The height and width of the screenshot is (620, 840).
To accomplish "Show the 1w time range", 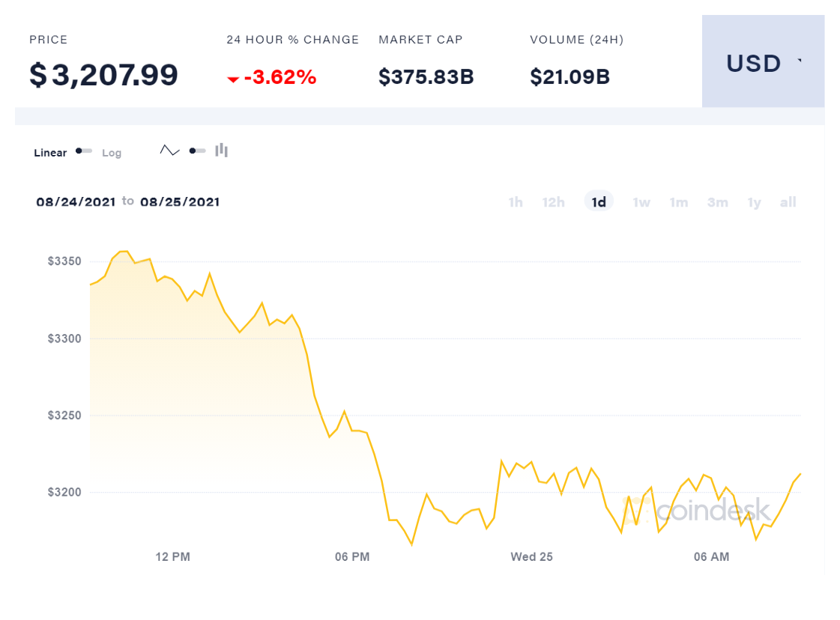I will pos(641,202).
